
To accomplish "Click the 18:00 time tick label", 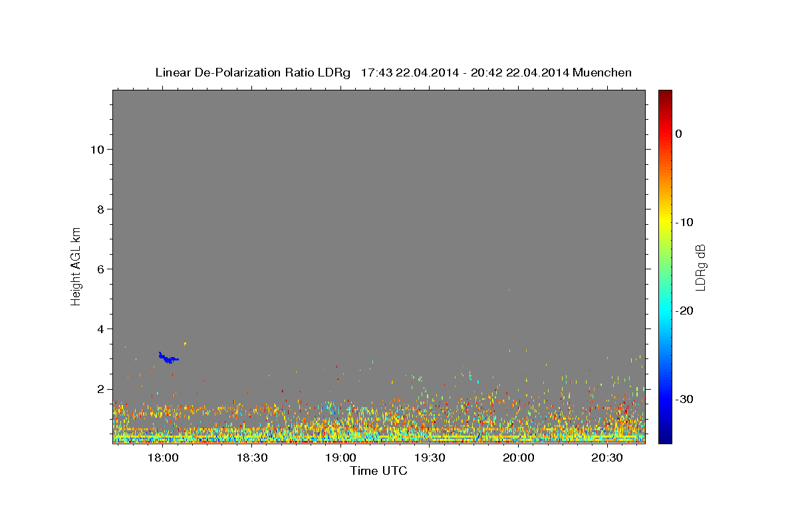I will pos(162,458).
